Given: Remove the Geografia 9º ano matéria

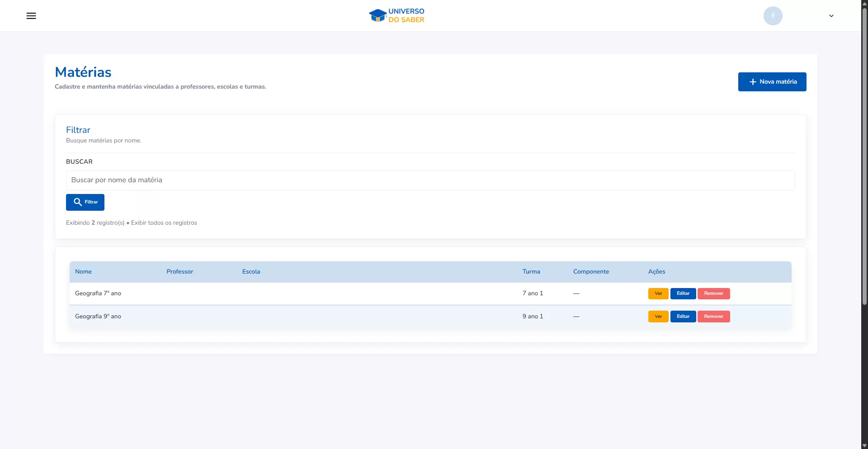Looking at the screenshot, I should coord(713,317).
